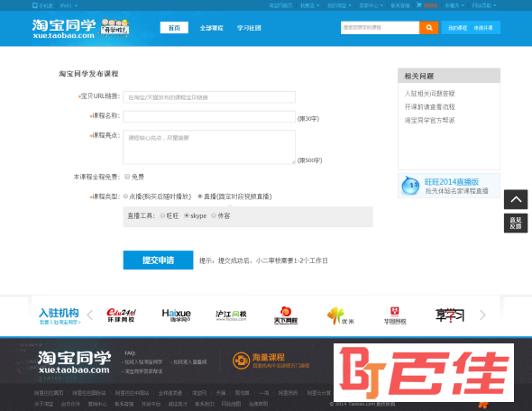Screen dimensions: 532x411
Task: Click the blue Wangwang mascot icon
Action: point(410,186)
